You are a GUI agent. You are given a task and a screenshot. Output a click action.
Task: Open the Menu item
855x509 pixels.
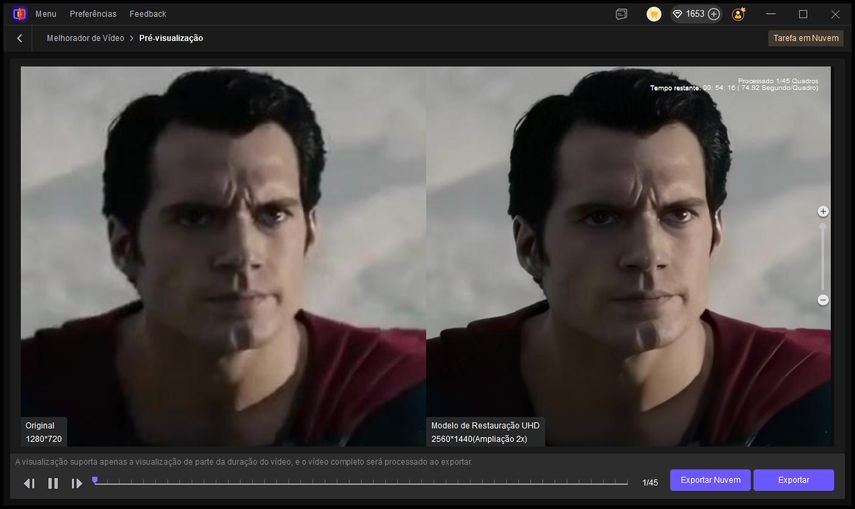(45, 14)
